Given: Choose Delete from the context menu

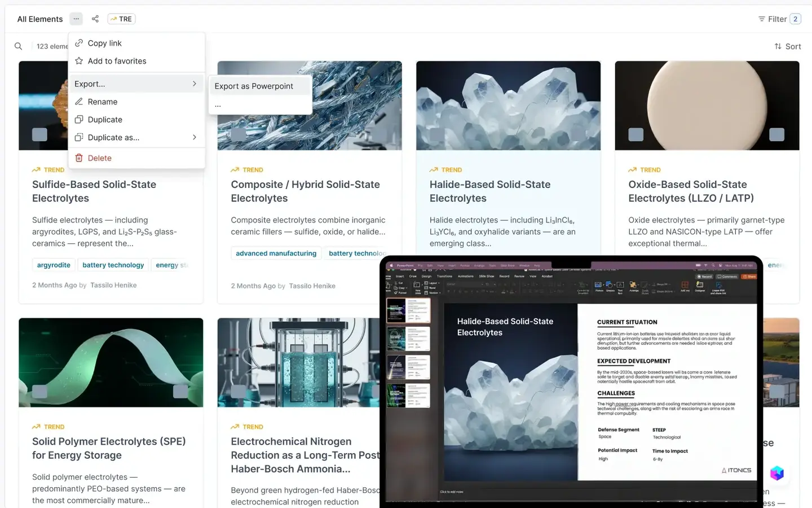Looking at the screenshot, I should [136, 158].
